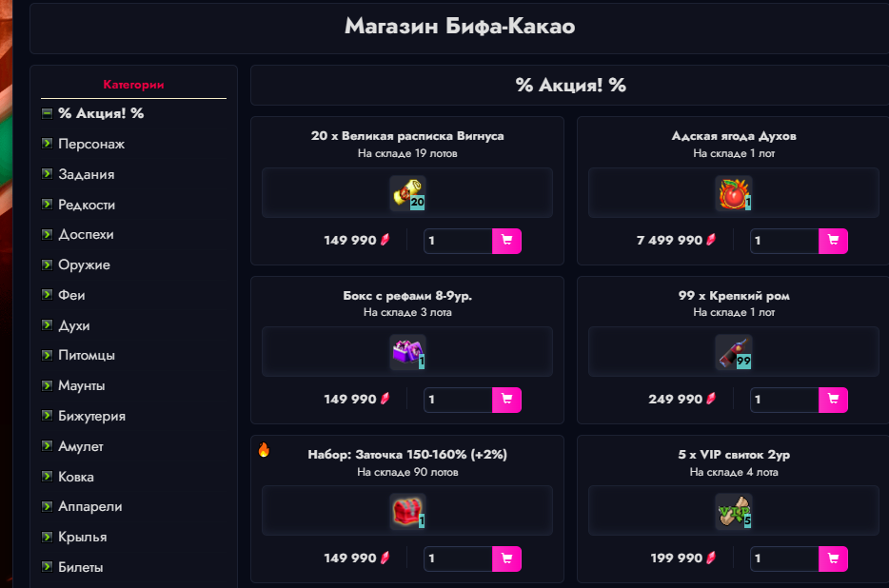Expand the Персонаж category arrow

tap(47, 144)
